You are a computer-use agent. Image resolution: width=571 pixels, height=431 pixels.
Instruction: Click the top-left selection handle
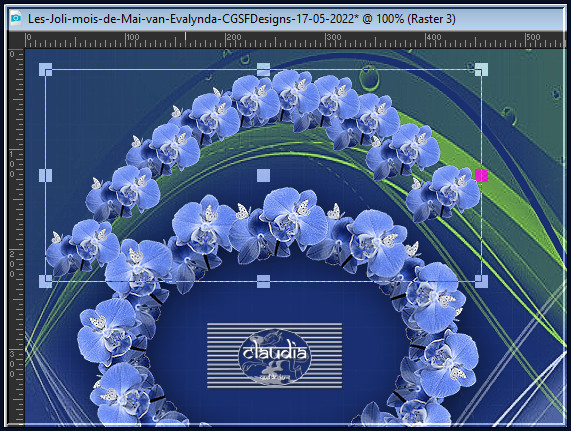click(x=46, y=70)
